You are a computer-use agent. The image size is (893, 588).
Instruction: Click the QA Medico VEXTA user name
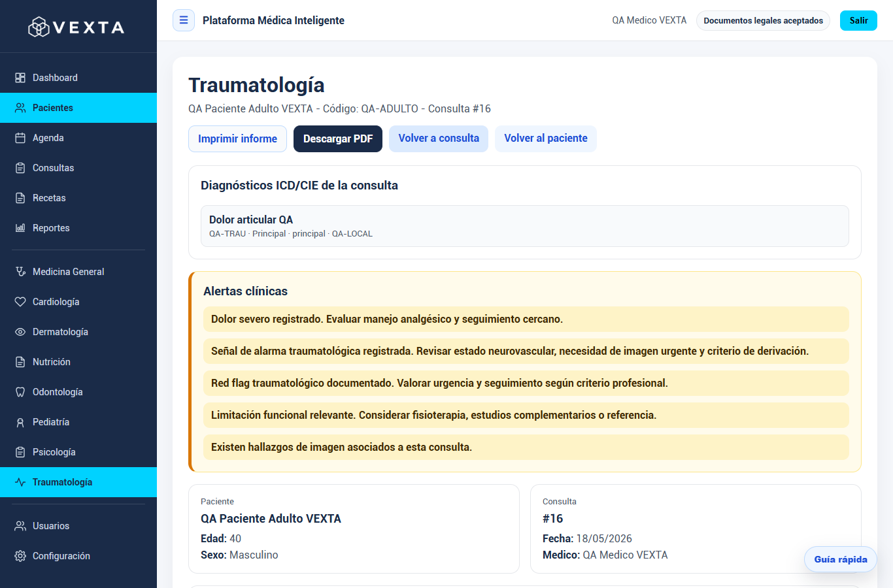649,20
